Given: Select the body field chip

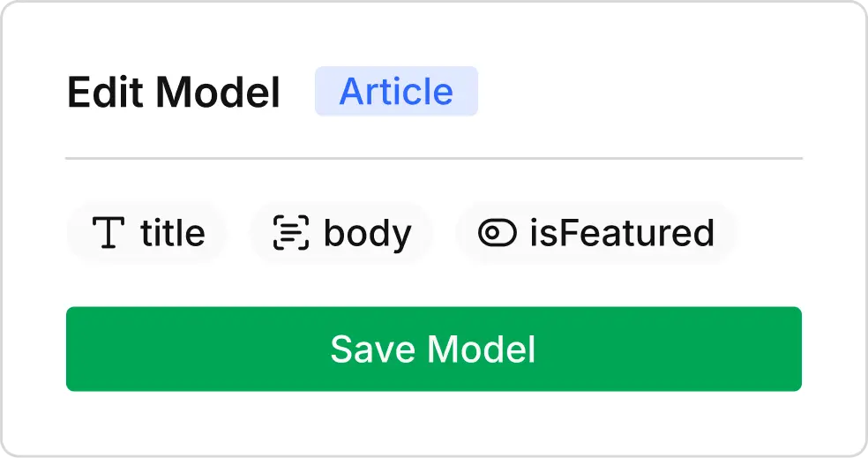Looking at the screenshot, I should (x=341, y=233).
